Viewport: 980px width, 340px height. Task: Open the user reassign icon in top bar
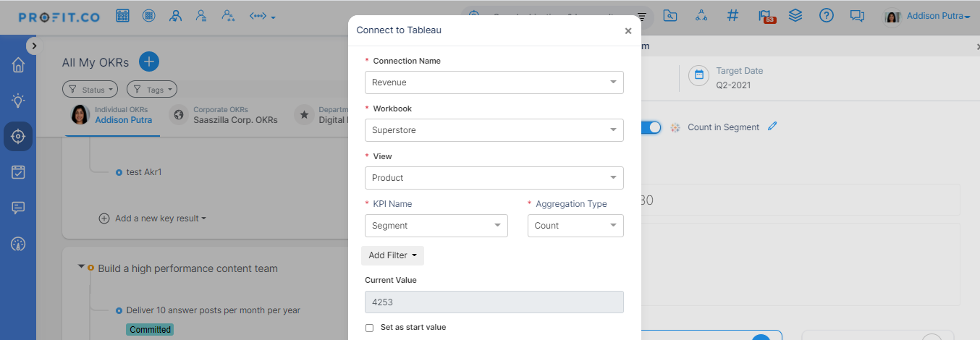point(175,16)
